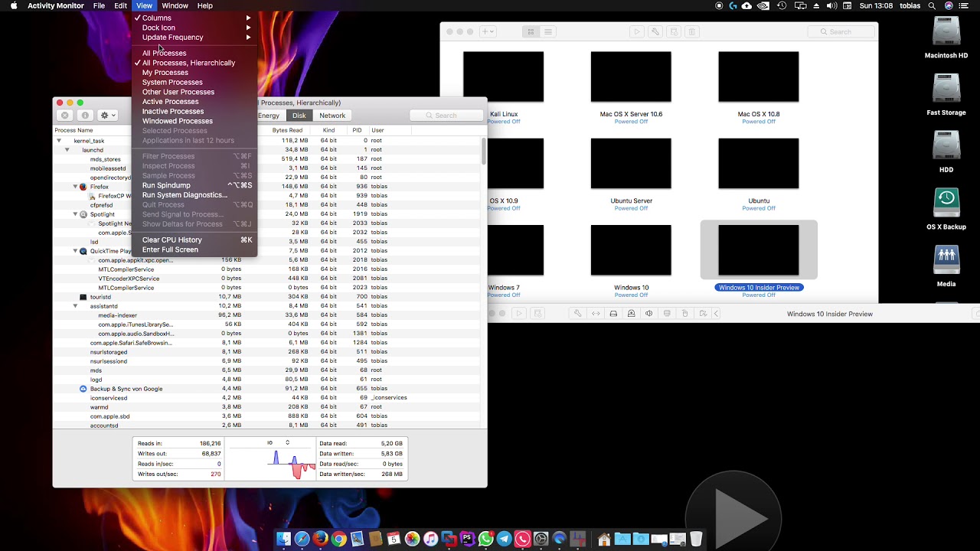This screenshot has height=551, width=980.
Task: Open Finder from the Dock
Action: 283,540
